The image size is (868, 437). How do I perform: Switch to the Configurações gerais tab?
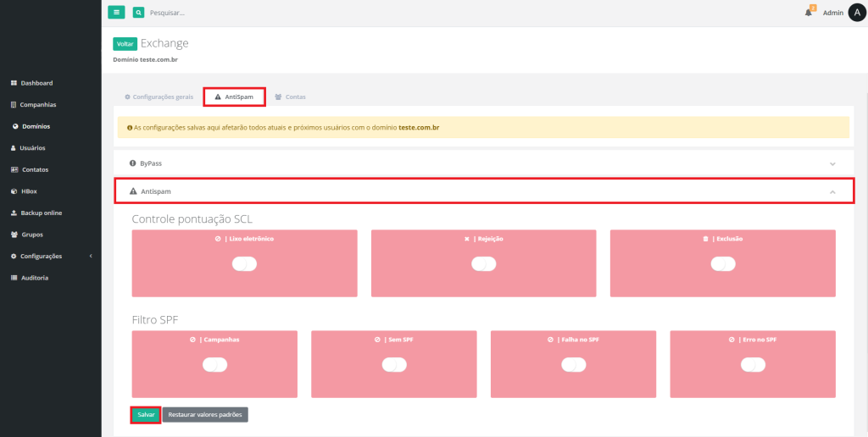(159, 97)
